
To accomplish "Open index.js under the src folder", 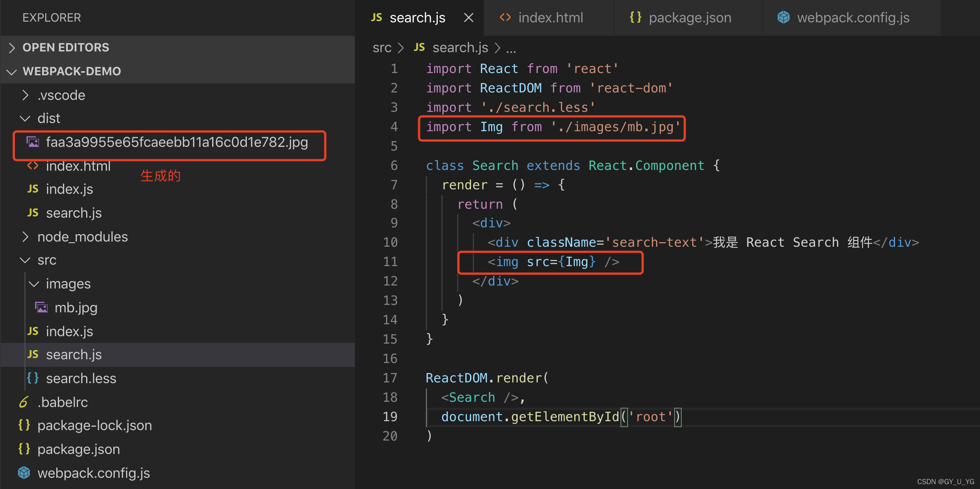I will (x=70, y=331).
